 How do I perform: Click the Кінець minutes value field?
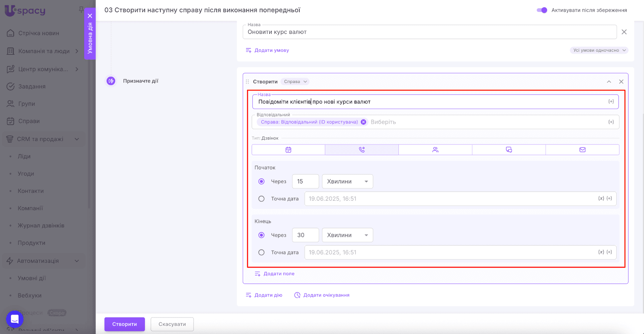click(305, 235)
